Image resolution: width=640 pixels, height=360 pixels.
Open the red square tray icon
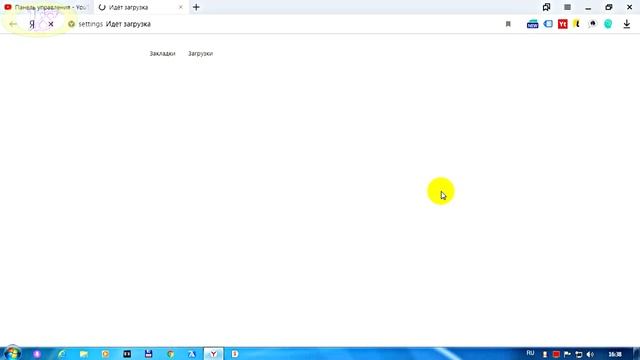pos(556,354)
